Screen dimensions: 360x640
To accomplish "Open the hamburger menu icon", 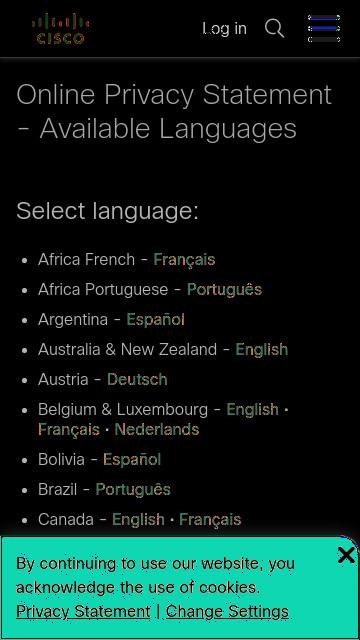I will pos(324,29).
